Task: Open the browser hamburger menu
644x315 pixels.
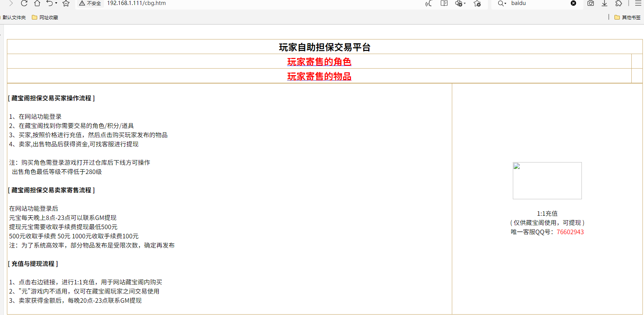Action: click(x=638, y=3)
